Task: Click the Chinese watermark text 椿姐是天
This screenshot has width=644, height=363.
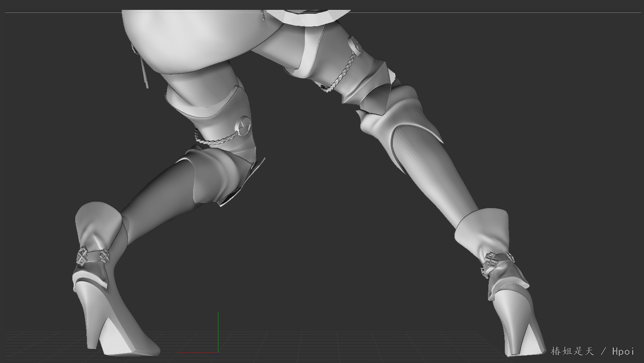Action: click(572, 351)
